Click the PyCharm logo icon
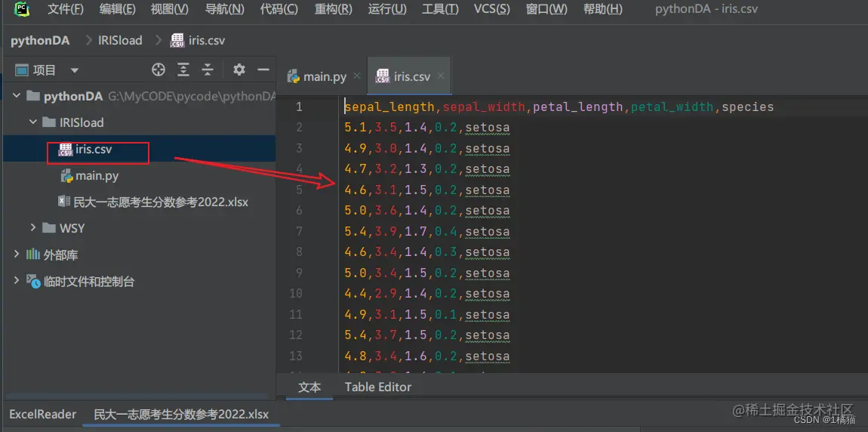The height and width of the screenshot is (432, 868). tap(22, 9)
